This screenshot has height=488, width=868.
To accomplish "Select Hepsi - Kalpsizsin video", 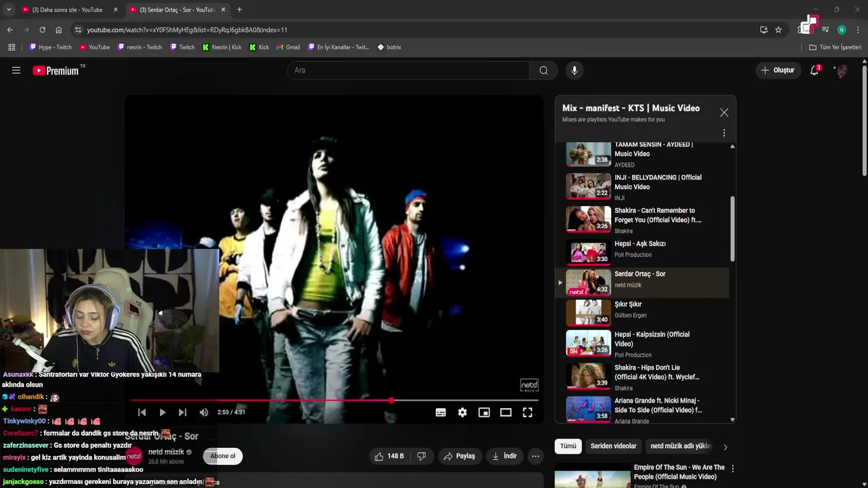I will tap(642, 344).
